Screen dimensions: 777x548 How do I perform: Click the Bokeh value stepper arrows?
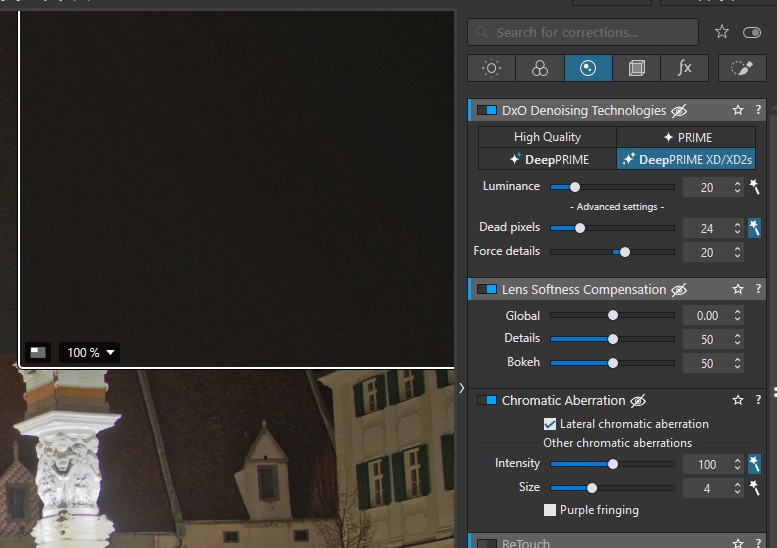(x=737, y=363)
